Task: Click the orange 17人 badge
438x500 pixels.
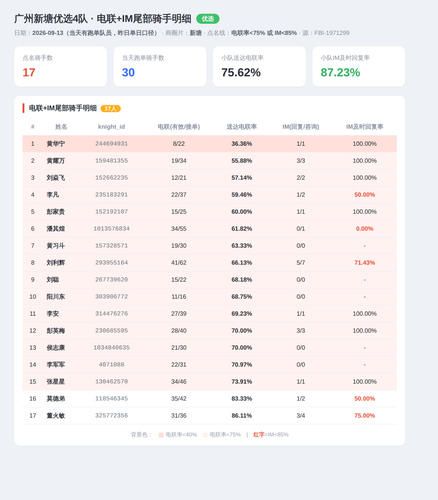Action: (x=111, y=109)
